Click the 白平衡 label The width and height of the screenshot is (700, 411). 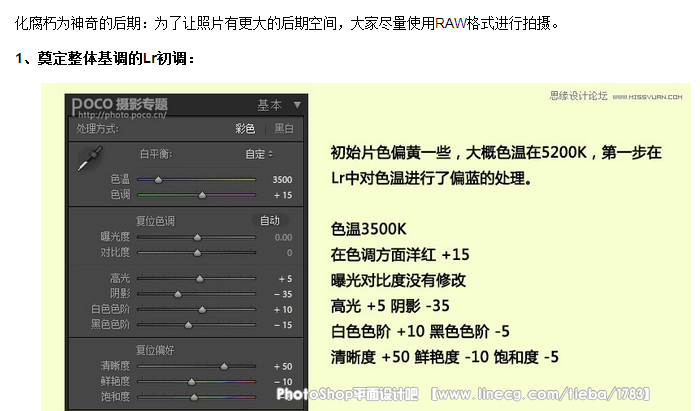tap(156, 154)
